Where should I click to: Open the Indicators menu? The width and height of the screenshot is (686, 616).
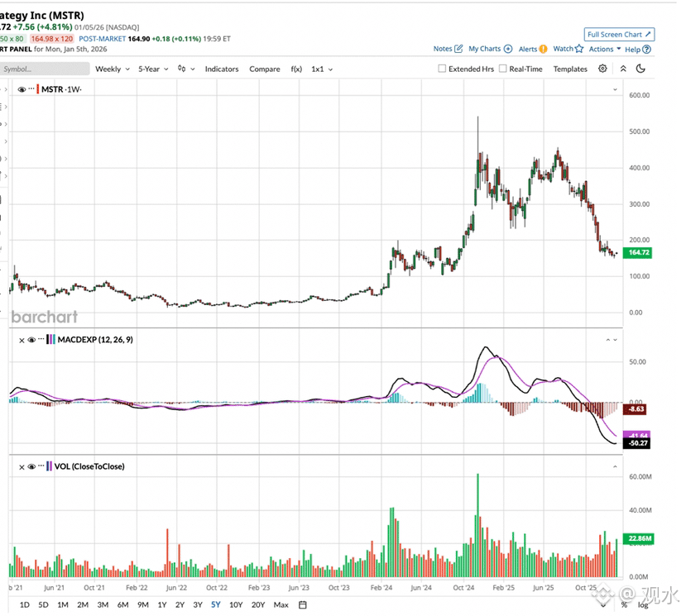pyautogui.click(x=222, y=69)
